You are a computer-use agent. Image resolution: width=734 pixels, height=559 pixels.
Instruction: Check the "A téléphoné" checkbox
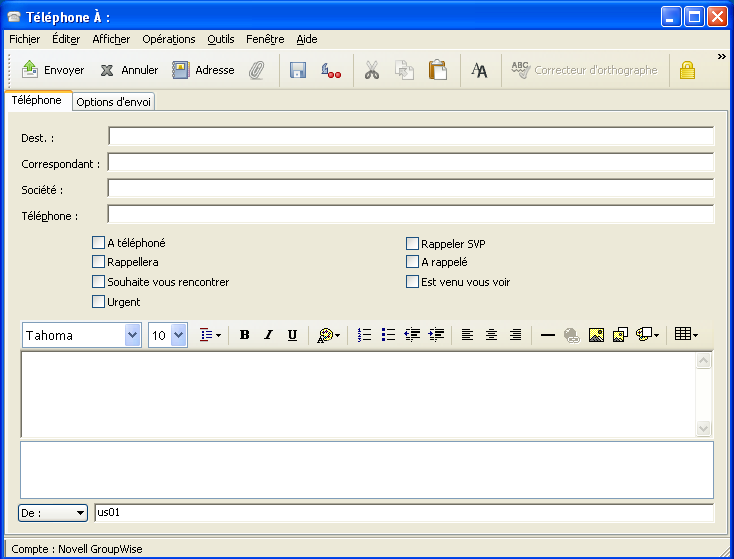click(x=98, y=242)
